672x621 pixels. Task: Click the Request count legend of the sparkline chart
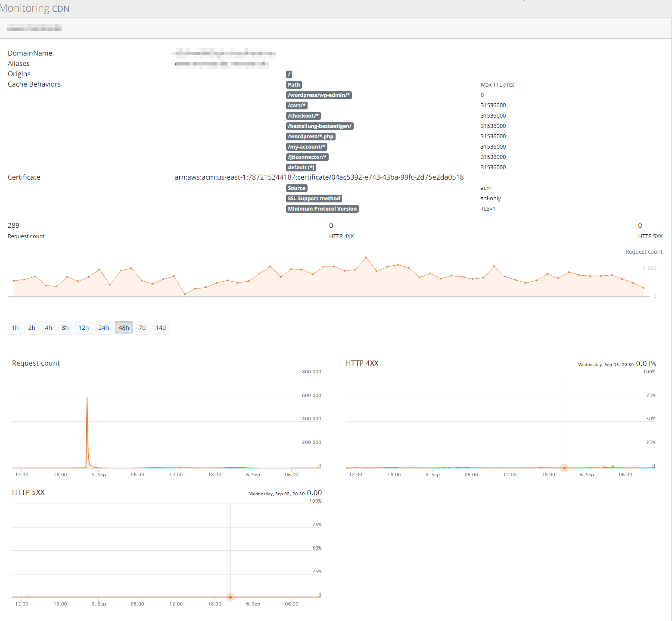644,252
